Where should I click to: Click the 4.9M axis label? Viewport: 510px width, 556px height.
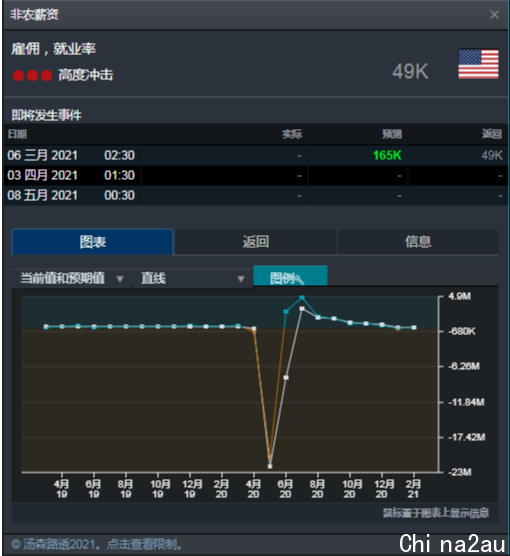(x=459, y=296)
